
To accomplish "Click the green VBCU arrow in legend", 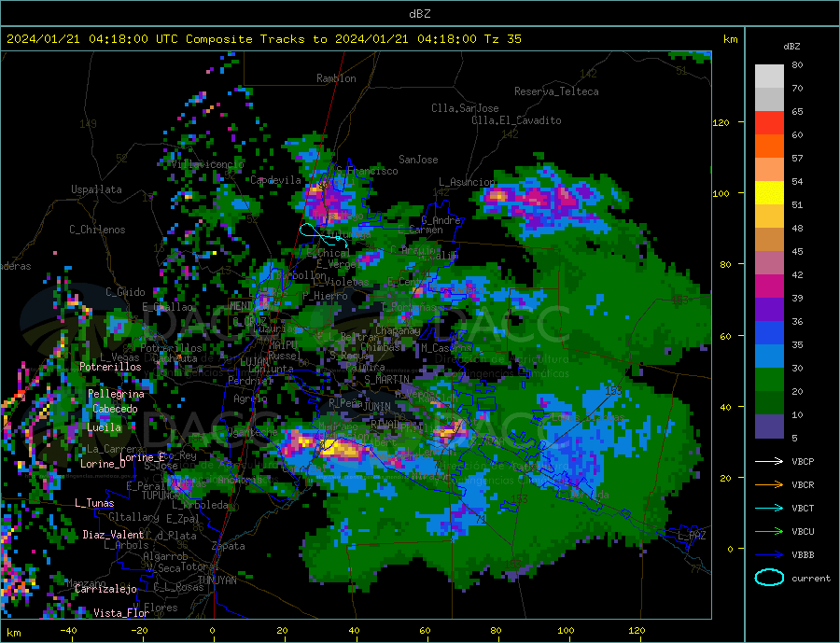I will point(769,532).
